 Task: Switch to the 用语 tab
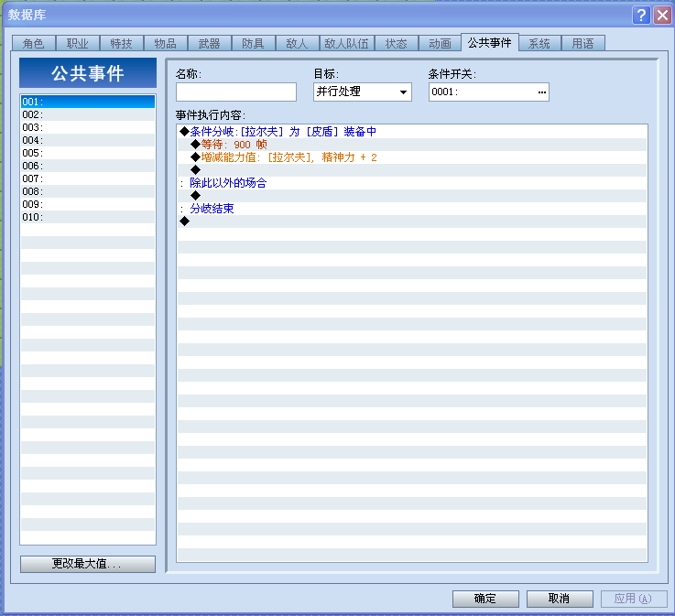click(583, 43)
